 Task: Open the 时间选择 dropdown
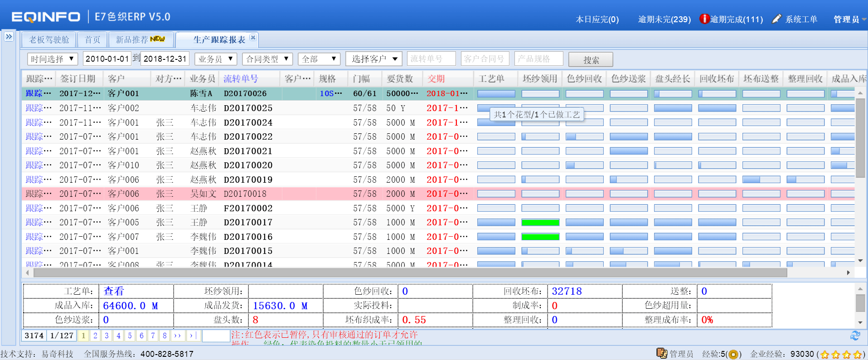coord(53,59)
